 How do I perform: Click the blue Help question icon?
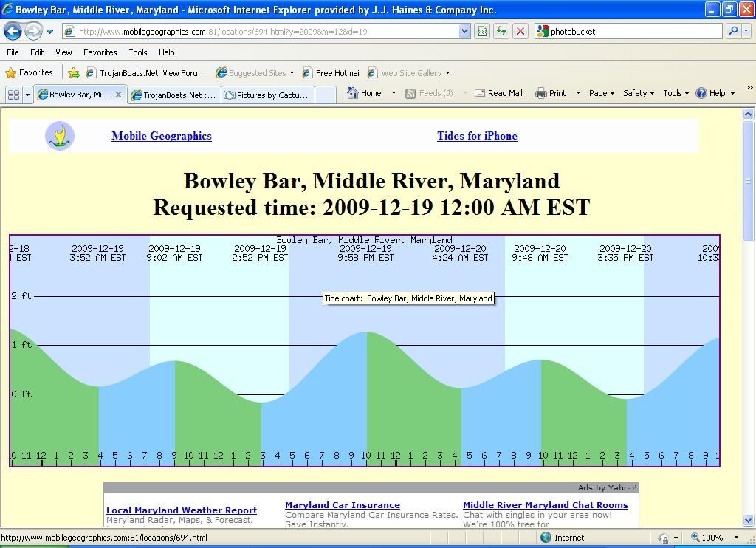(701, 93)
